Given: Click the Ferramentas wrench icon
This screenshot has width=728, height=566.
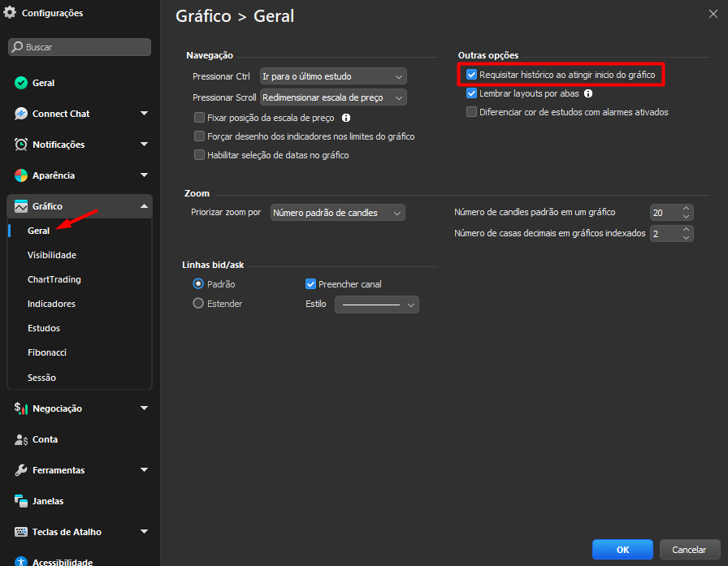Looking at the screenshot, I should [21, 470].
